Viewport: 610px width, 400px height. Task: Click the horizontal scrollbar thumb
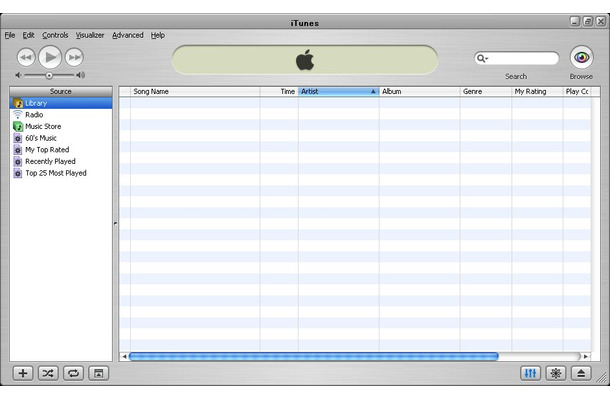(x=314, y=356)
